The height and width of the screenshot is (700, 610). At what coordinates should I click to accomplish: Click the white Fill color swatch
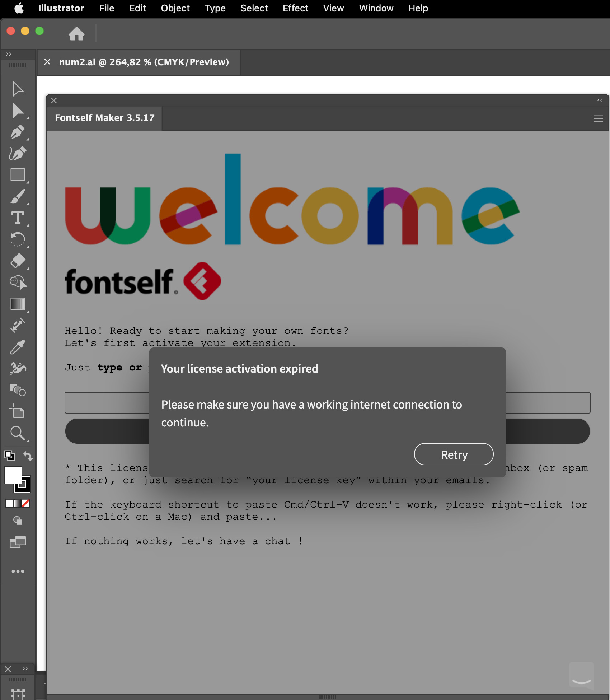point(13,475)
